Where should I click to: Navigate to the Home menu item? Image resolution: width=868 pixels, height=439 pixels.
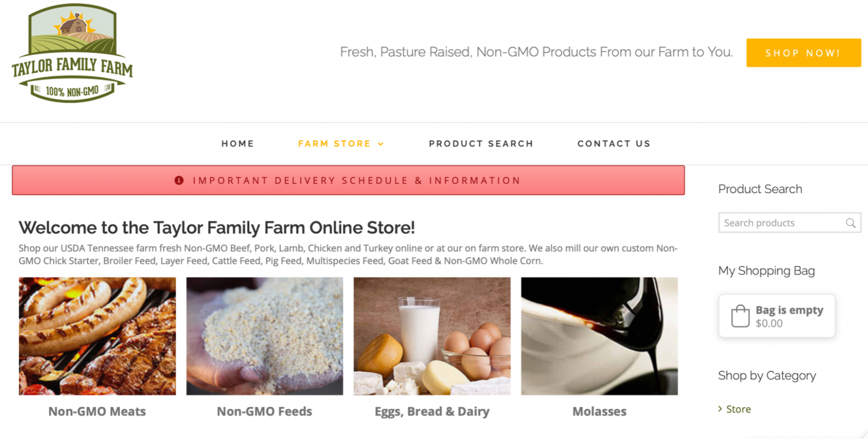(237, 144)
